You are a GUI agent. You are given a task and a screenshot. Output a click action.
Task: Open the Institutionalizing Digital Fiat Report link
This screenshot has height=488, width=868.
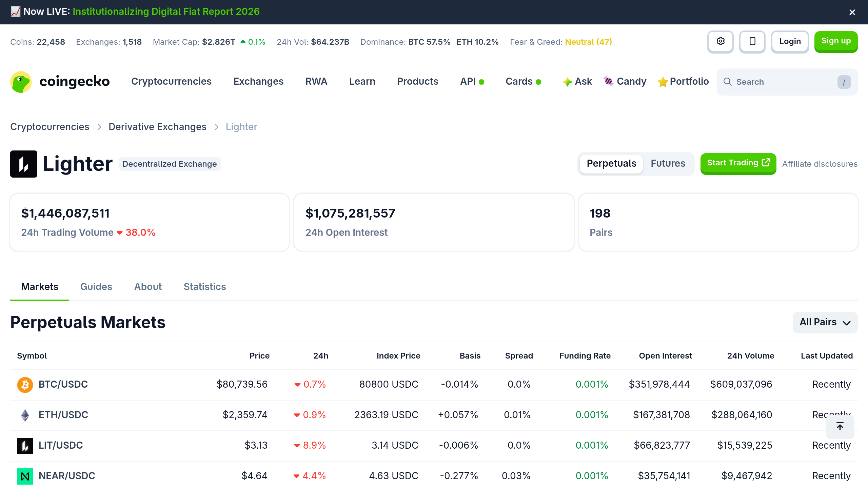pyautogui.click(x=166, y=12)
